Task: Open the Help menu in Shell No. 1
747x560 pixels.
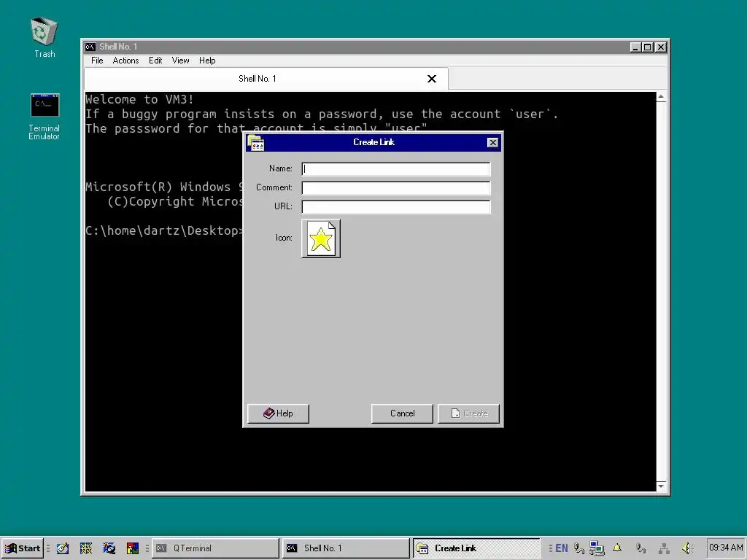Action: pos(207,61)
